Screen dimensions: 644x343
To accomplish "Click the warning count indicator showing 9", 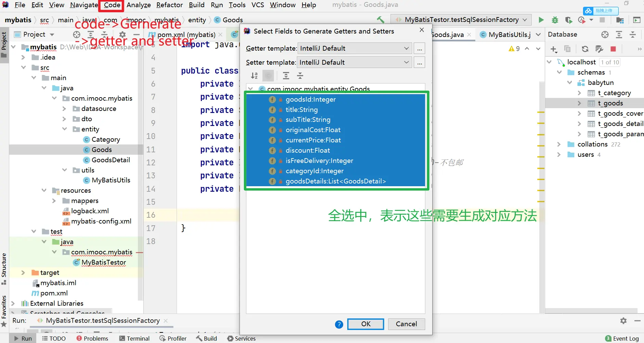I will 514,49.
